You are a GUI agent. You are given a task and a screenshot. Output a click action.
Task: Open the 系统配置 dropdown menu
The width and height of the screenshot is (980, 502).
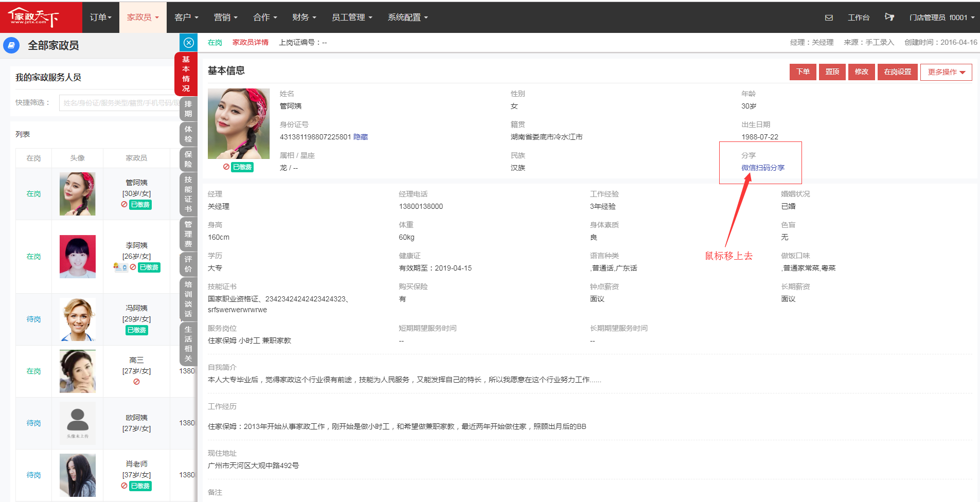pyautogui.click(x=408, y=17)
